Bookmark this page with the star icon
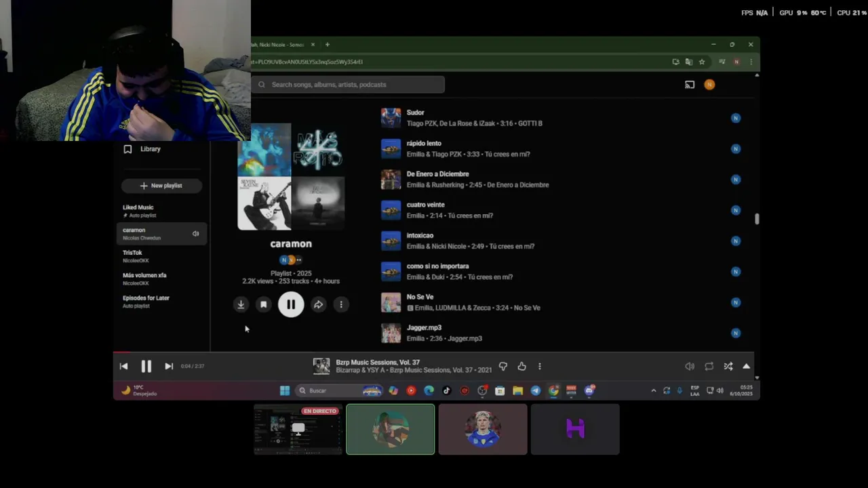Viewport: 868px width, 488px height. coord(702,62)
